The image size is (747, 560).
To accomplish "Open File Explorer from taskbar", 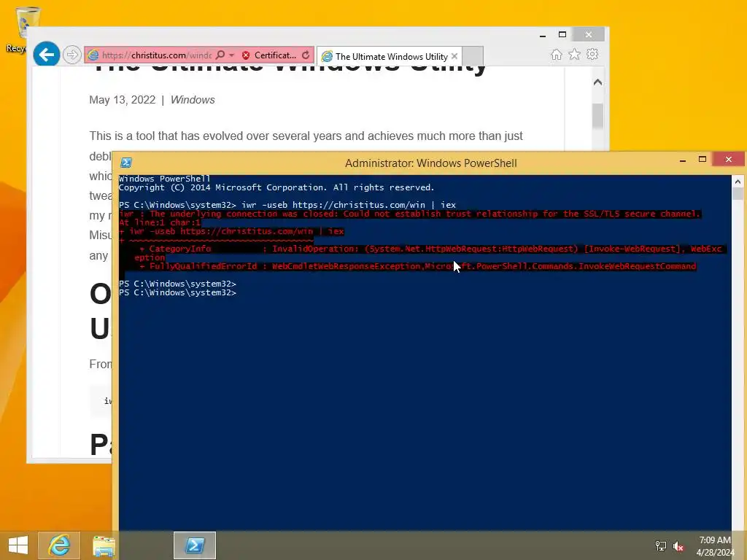I will coord(104,545).
